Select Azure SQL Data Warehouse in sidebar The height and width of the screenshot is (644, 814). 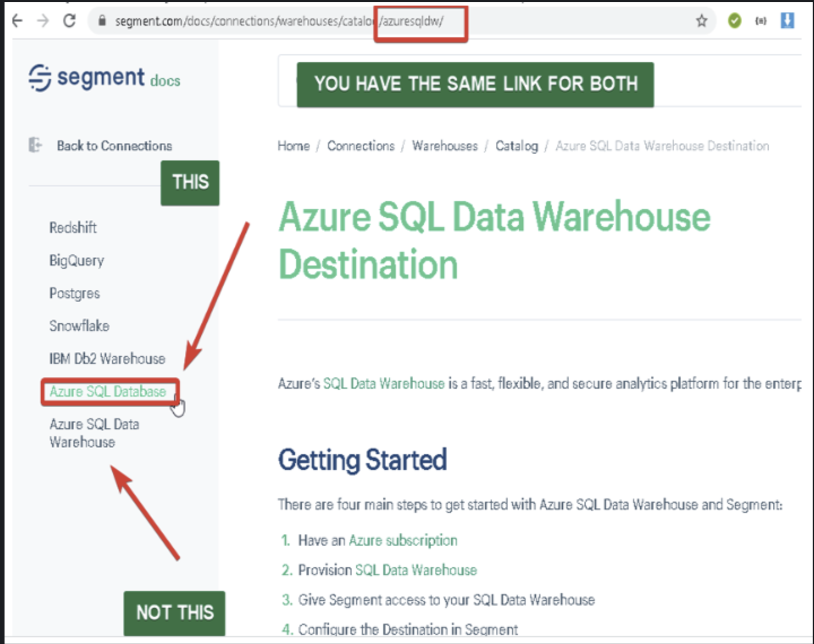point(94,433)
